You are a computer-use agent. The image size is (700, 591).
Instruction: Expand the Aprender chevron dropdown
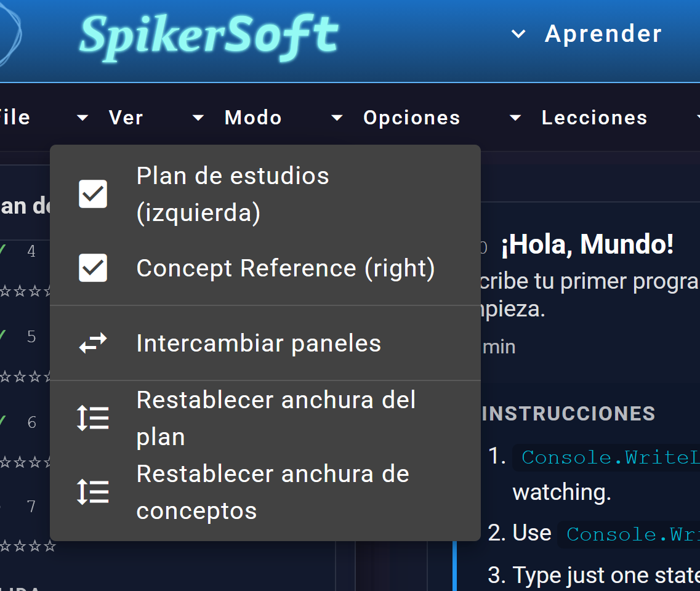518,33
